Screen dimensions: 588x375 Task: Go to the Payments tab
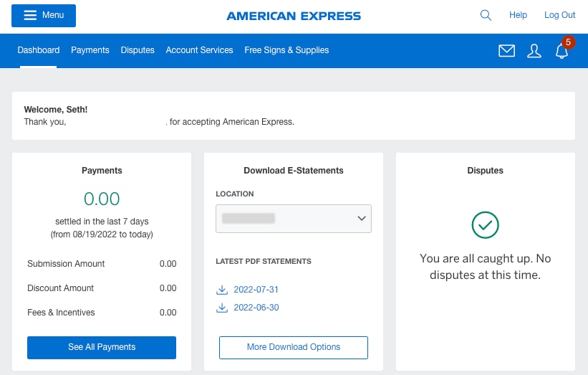90,50
